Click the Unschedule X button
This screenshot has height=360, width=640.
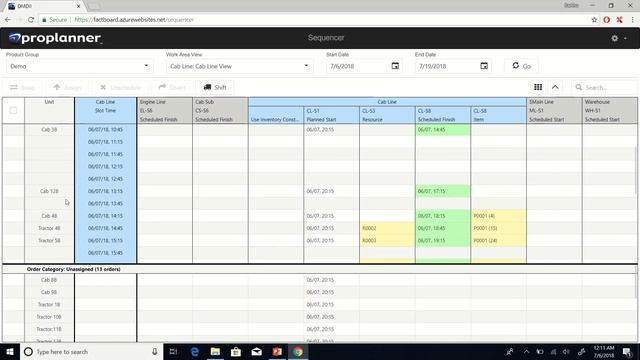point(120,87)
